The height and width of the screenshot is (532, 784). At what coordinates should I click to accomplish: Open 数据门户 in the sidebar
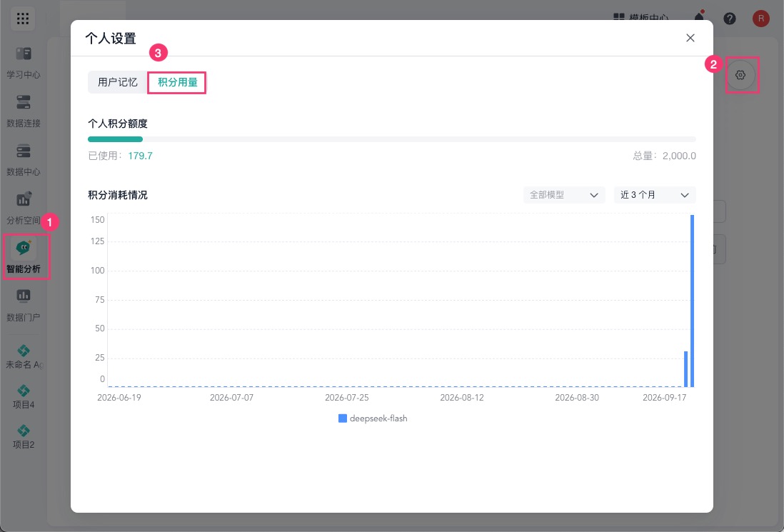tap(24, 306)
